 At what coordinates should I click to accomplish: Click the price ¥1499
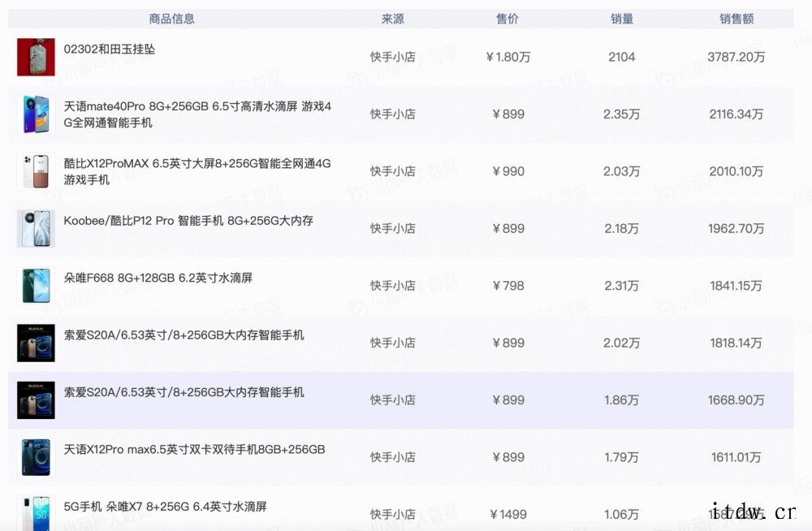508,515
